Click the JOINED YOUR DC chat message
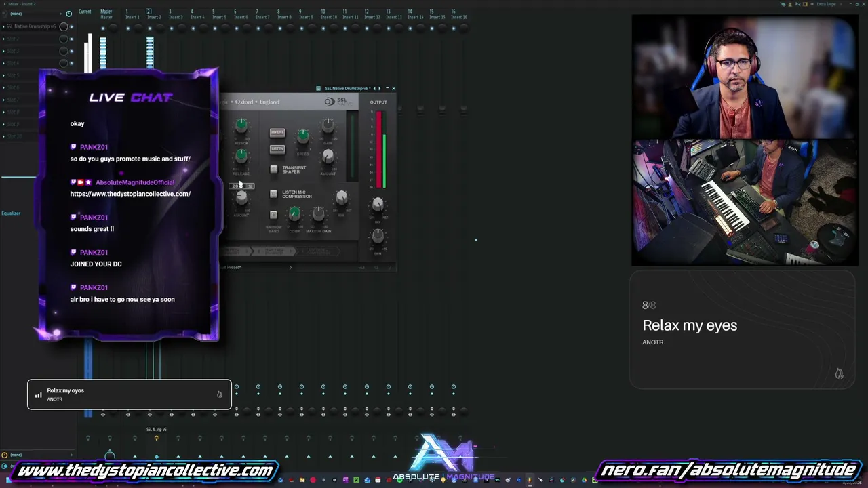 96,264
